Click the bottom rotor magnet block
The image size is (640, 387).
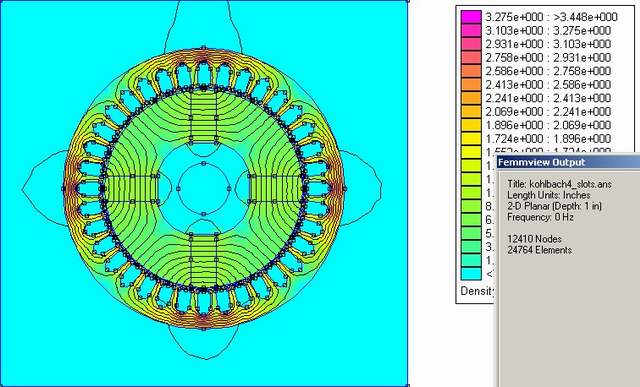click(x=204, y=261)
